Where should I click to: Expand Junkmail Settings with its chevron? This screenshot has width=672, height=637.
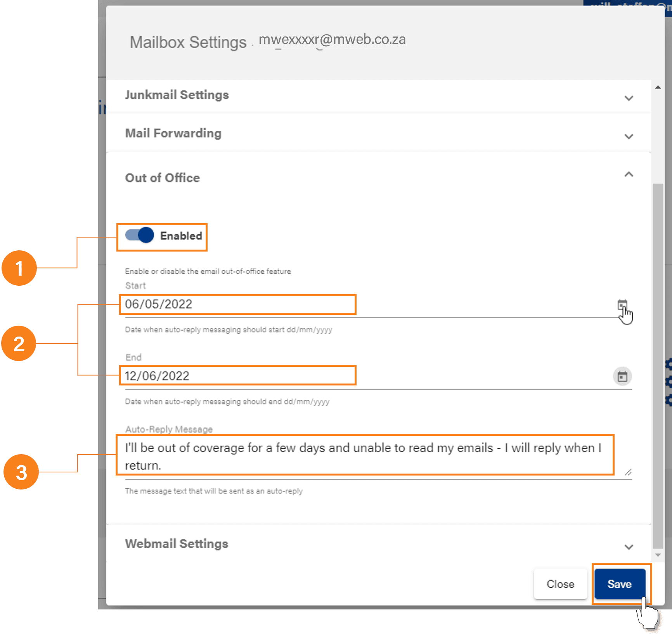click(629, 98)
